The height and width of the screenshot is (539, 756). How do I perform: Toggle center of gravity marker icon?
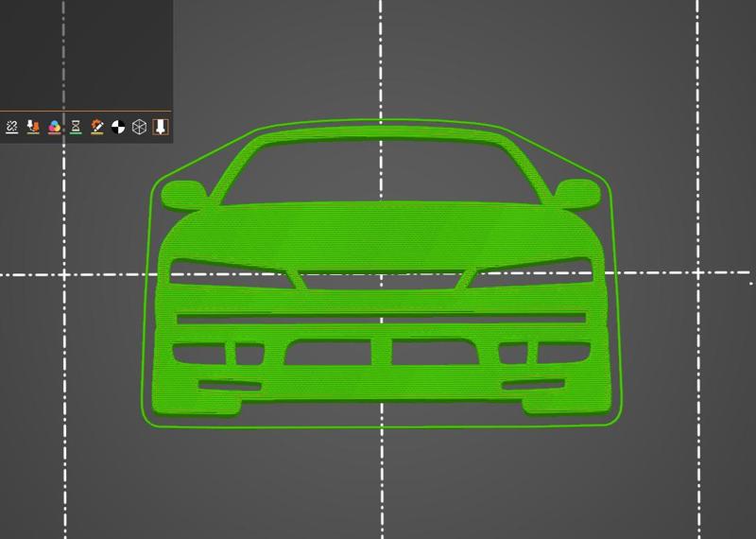[x=118, y=127]
